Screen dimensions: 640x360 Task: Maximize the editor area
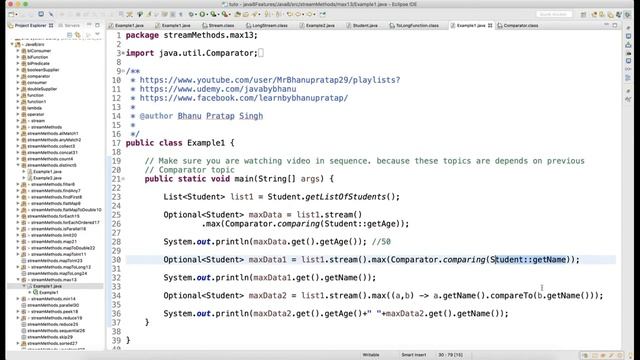[615, 25]
